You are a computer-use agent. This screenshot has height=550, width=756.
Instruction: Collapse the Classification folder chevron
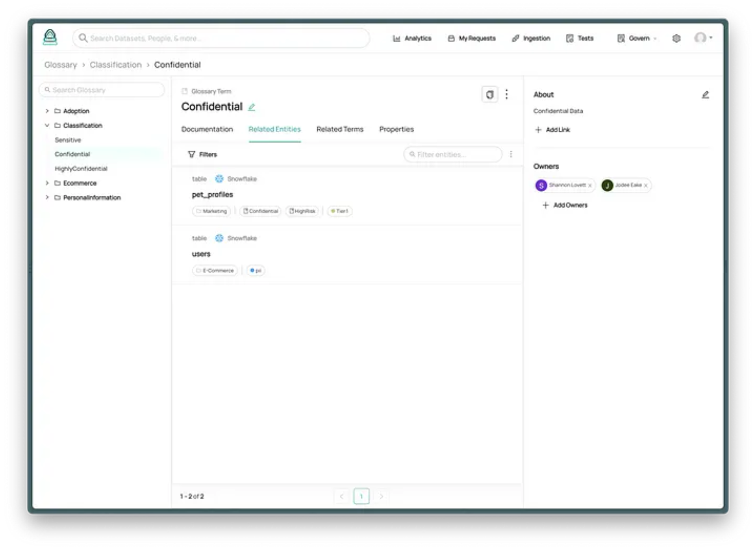47,125
